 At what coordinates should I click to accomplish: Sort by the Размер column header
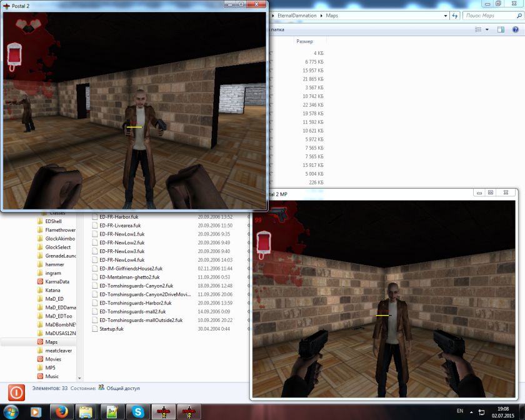click(x=304, y=41)
